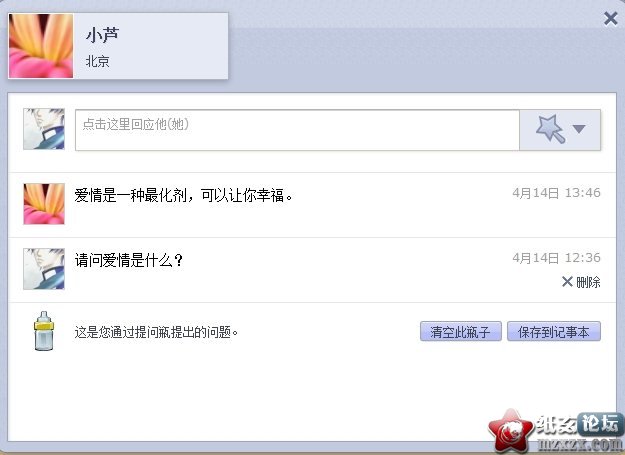The image size is (625, 455).
Task: Select the question text 请问爱情是什么？
Action: click(129, 261)
